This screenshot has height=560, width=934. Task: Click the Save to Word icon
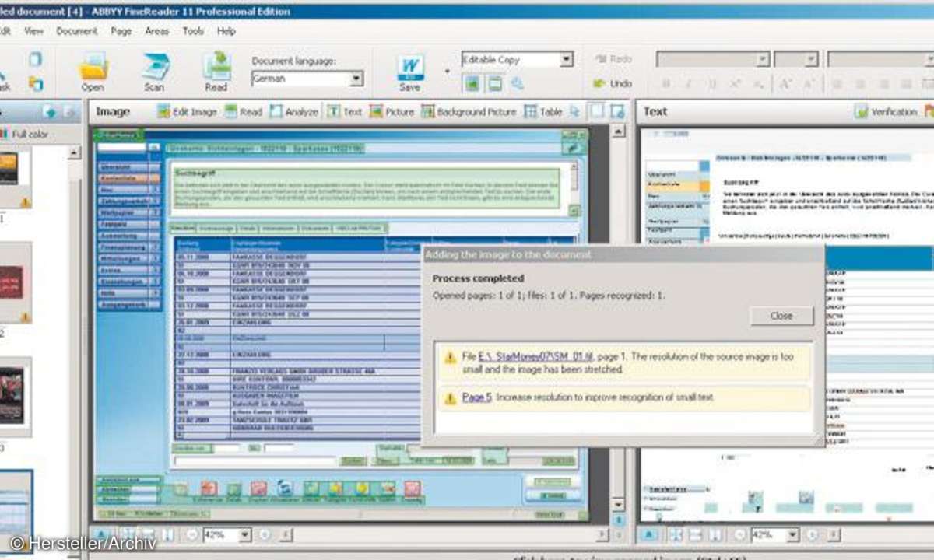tap(409, 72)
